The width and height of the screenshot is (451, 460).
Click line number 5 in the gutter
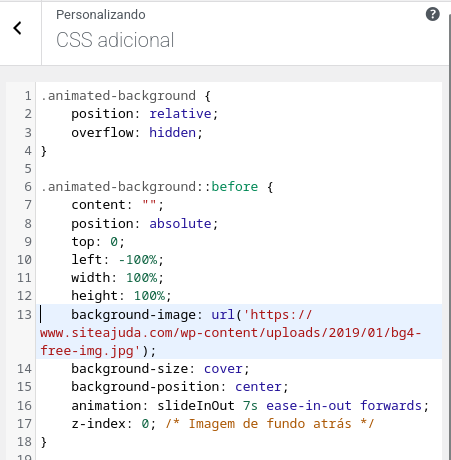[x=28, y=168]
